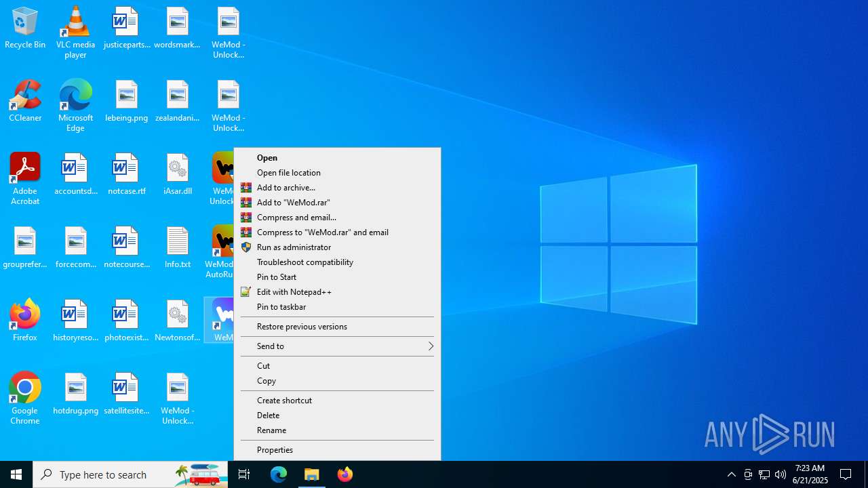Select the photoexist Word document icon
The height and width of the screenshot is (488, 868).
tap(126, 321)
